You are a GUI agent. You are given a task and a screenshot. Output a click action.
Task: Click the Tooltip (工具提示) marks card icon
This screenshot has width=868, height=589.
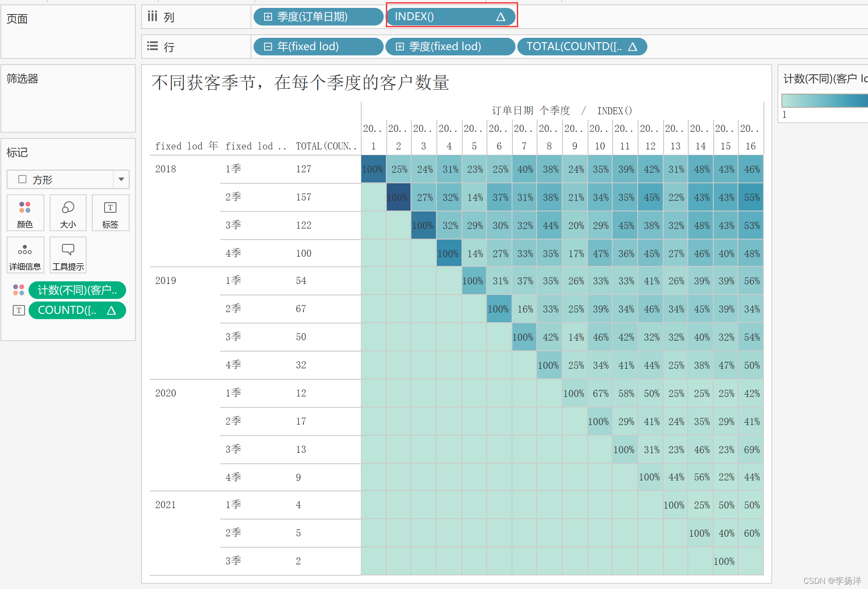(x=68, y=255)
